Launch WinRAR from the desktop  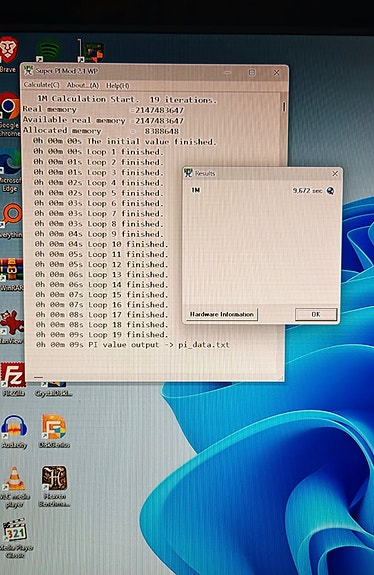[11, 274]
